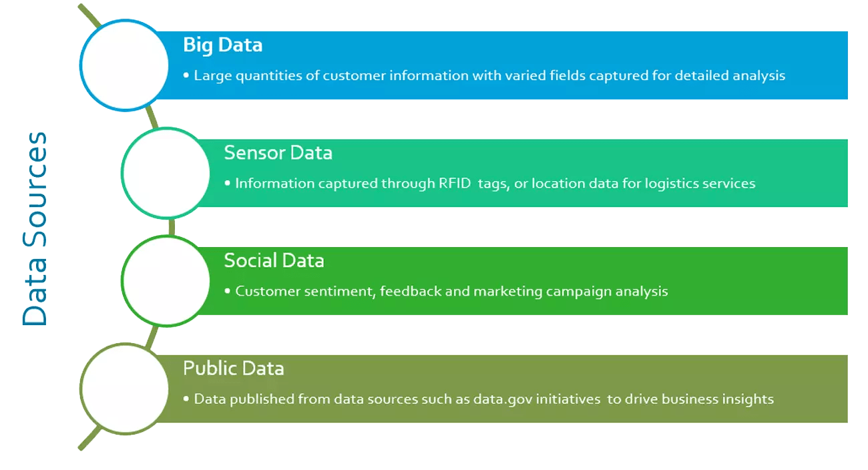Click the line tail above the Big Data circle
868x470 pixels.
click(88, 15)
